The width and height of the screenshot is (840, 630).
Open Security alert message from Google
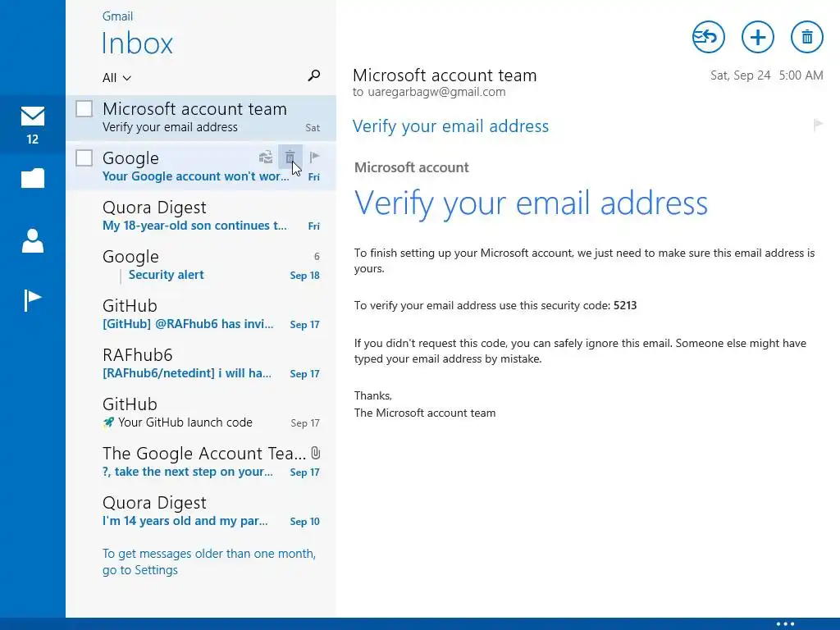166,275
